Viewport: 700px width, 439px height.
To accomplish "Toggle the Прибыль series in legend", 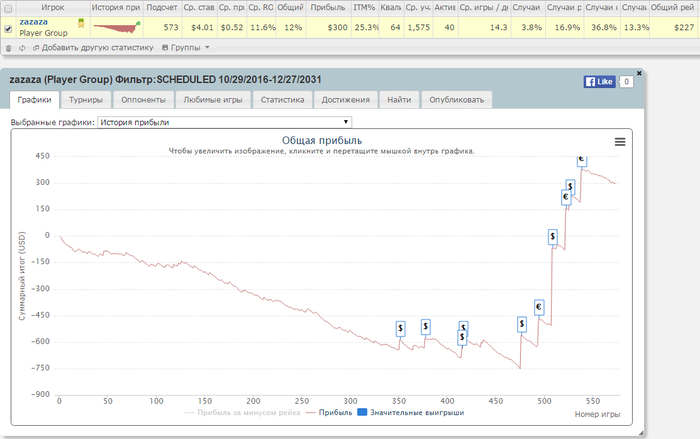I will [334, 411].
